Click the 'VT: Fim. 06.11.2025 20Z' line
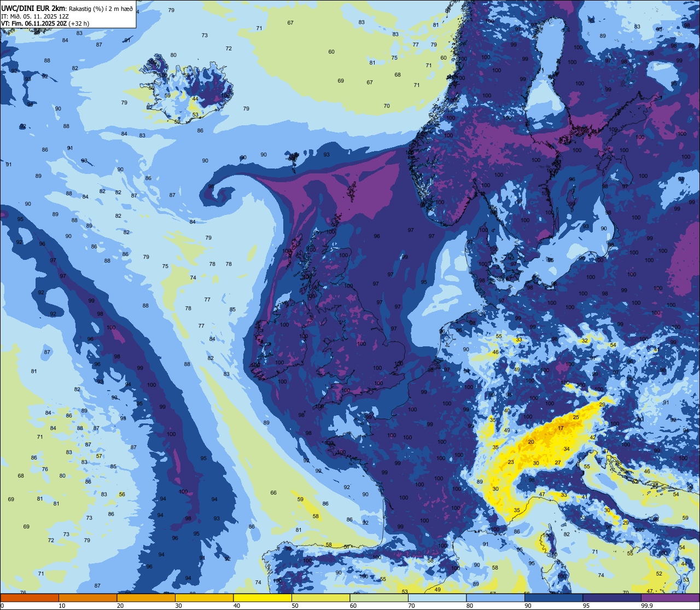This screenshot has height=610, width=700. click(x=34, y=24)
